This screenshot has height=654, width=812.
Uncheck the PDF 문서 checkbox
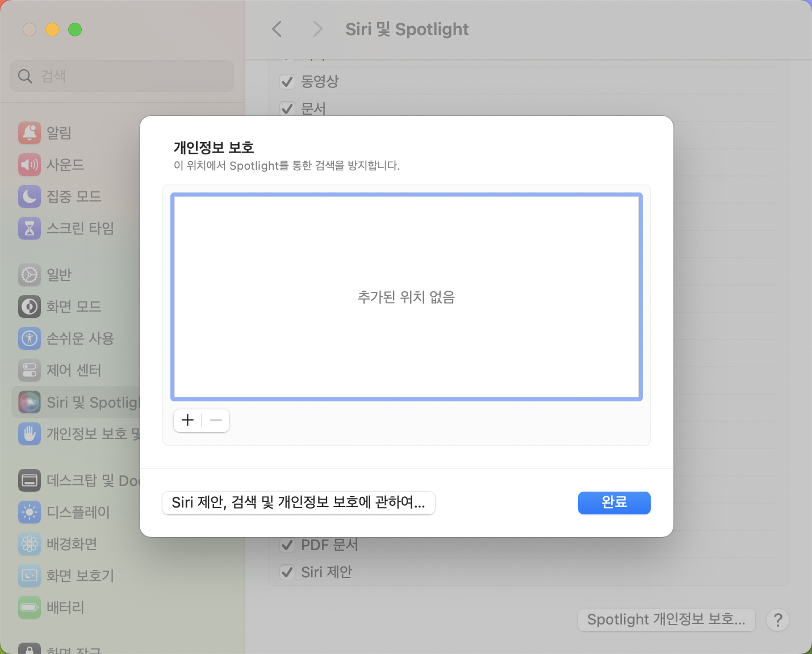(x=287, y=544)
